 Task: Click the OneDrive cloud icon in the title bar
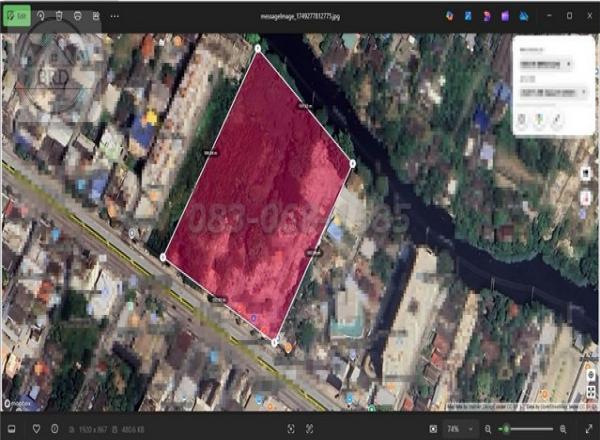[524, 16]
